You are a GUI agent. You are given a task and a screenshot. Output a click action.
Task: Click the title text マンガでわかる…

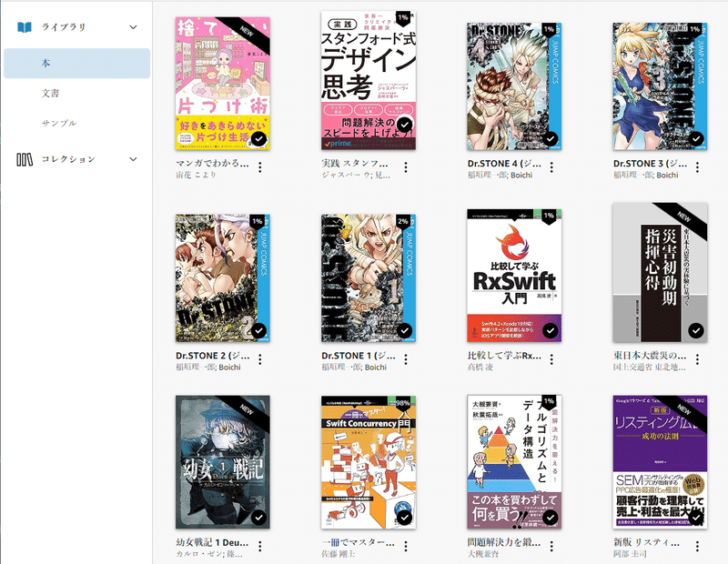point(212,164)
